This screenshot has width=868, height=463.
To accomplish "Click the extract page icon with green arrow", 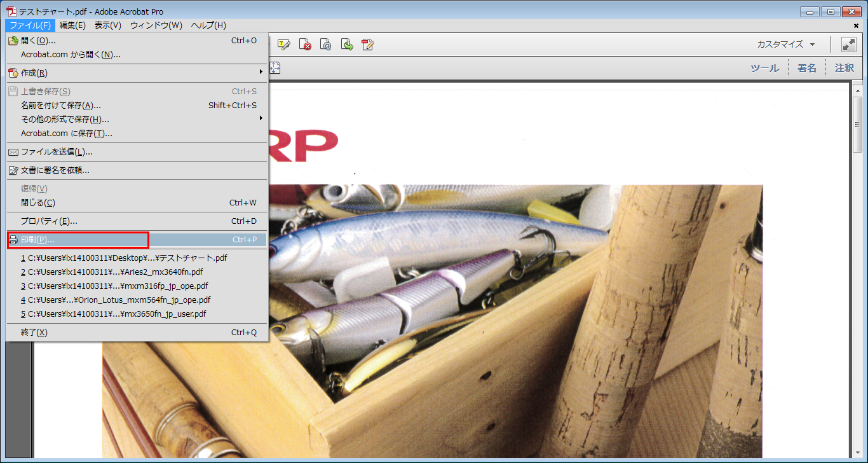I will pos(347,45).
